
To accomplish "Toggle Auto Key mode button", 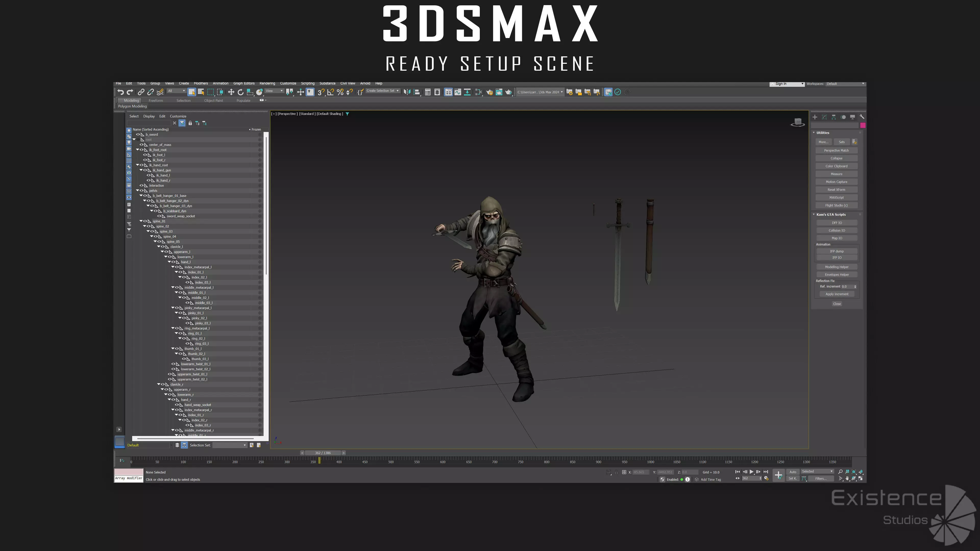I will [x=793, y=472].
